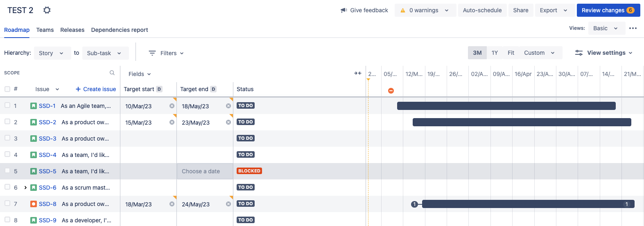Open the more options ellipsis menu
Viewport: 644px width, 226px height.
633,28
